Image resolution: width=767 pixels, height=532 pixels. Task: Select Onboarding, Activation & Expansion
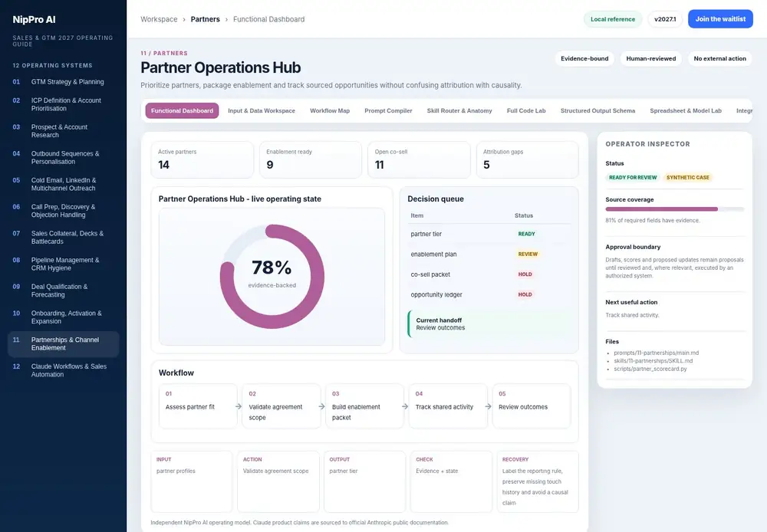pos(63,317)
